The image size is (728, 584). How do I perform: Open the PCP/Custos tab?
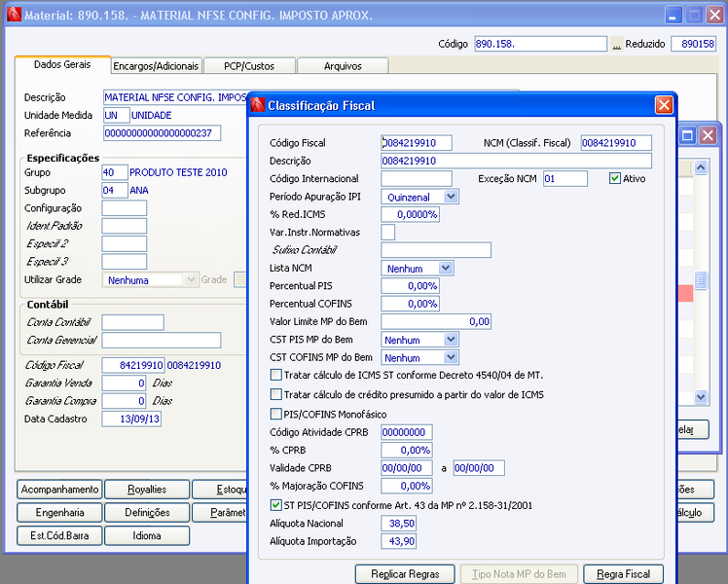tap(249, 66)
